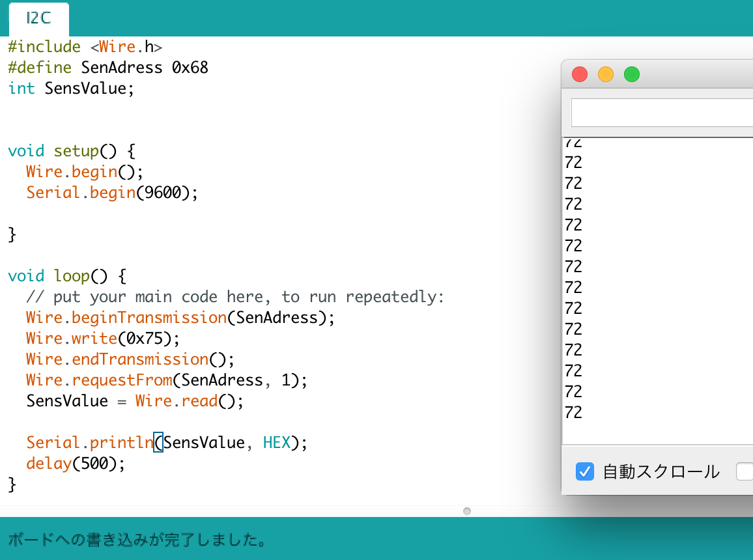Click the editor pane divider handle dot
Screen dimensions: 753x560
[x=467, y=511]
